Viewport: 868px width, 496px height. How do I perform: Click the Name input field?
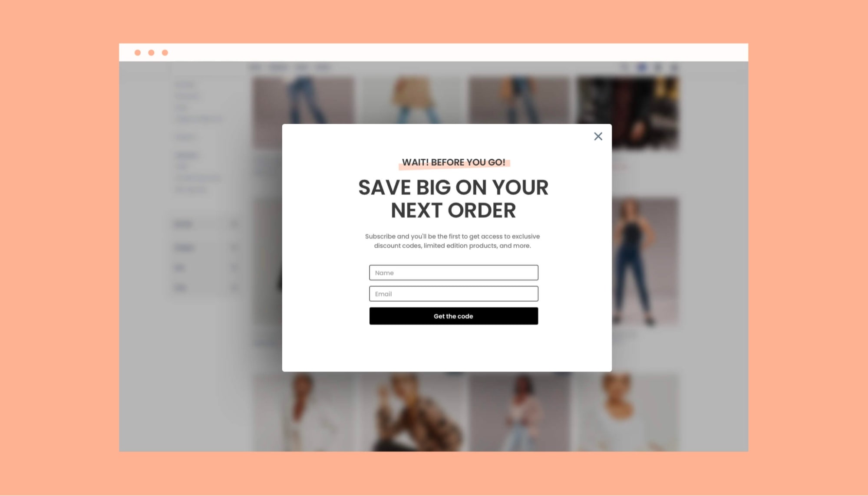pyautogui.click(x=453, y=273)
